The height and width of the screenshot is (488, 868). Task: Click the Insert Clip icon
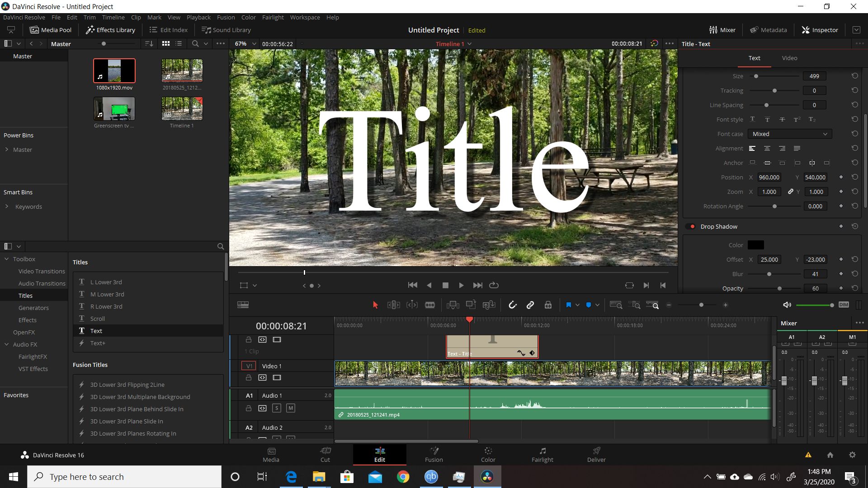[x=453, y=305]
